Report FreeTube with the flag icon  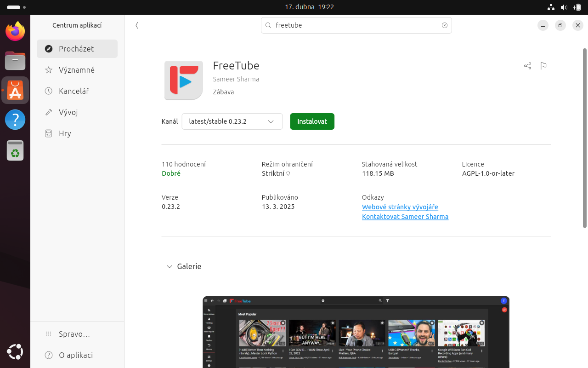[x=543, y=66]
